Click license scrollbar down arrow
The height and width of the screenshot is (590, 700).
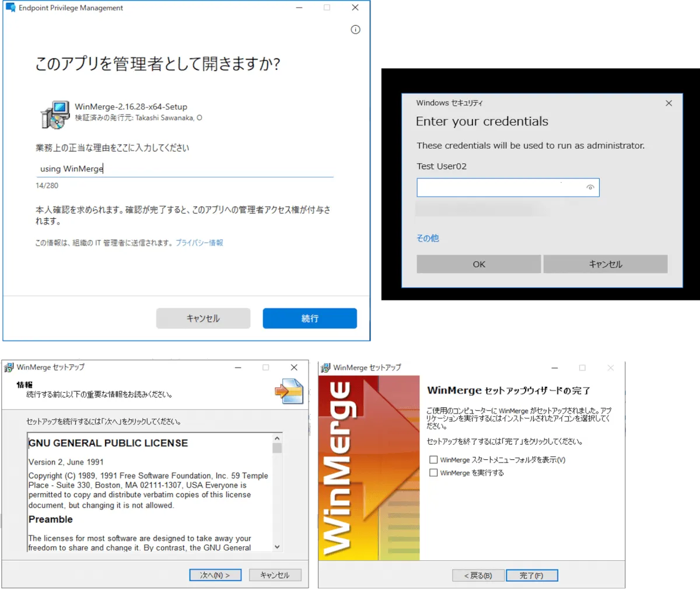pyautogui.click(x=277, y=547)
